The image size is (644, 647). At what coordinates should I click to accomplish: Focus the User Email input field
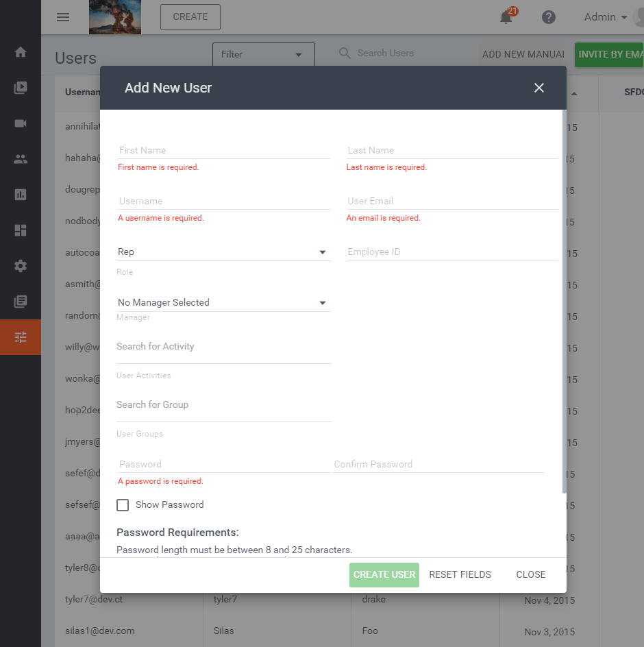452,201
